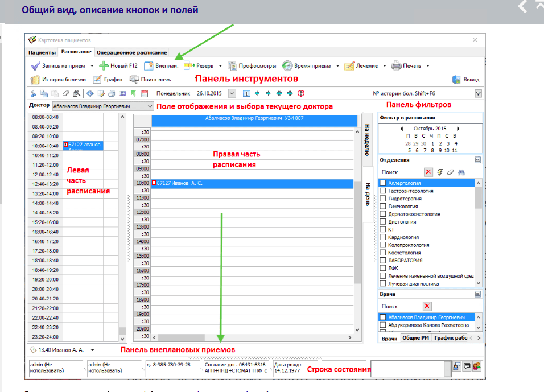Click the red refresh icon after navigation arrows

click(x=301, y=93)
